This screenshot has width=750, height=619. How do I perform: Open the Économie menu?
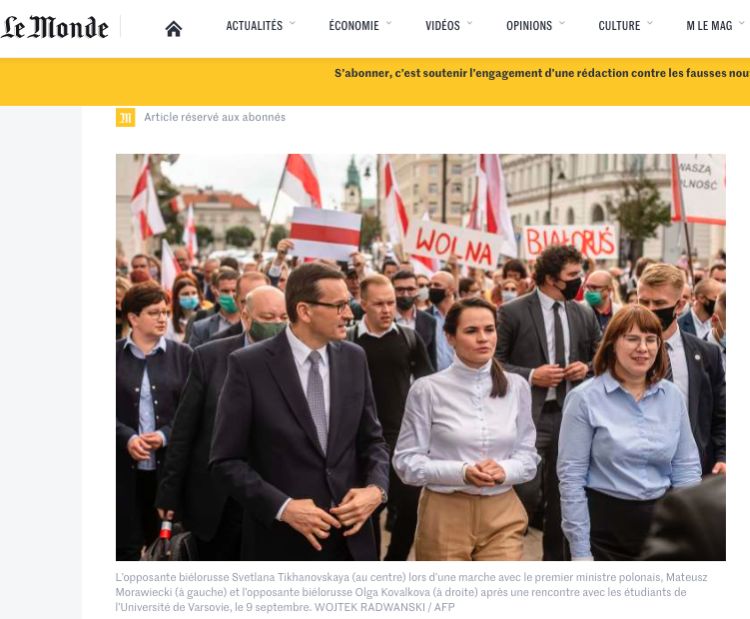(x=353, y=26)
